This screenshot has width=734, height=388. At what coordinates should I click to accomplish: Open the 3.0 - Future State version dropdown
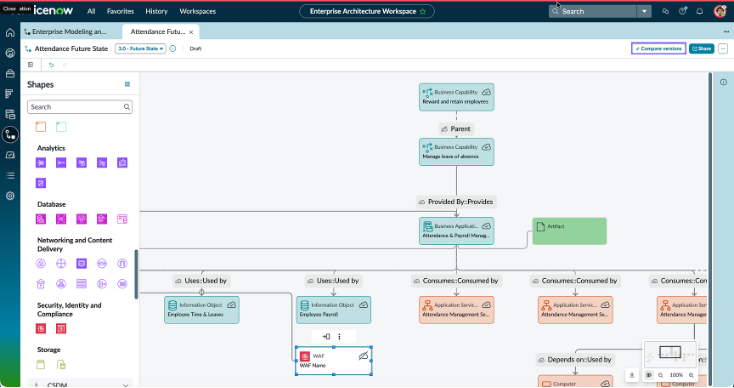click(140, 49)
